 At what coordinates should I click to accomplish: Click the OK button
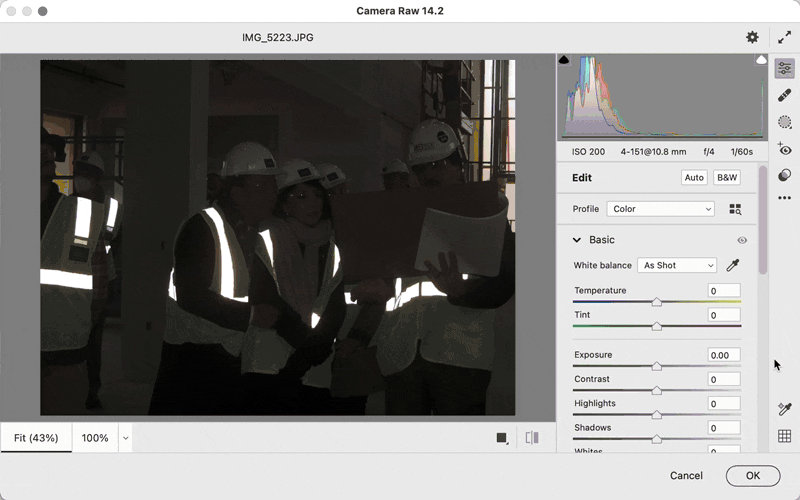point(753,476)
